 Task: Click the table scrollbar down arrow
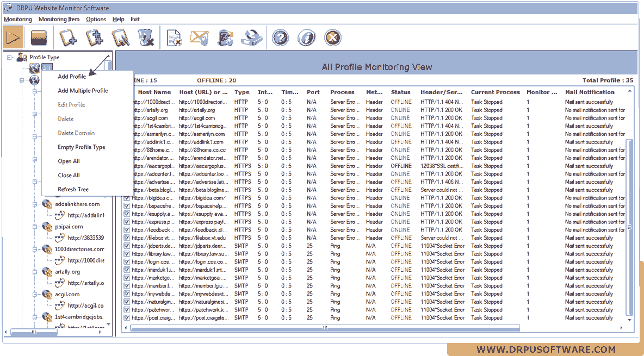[630, 320]
